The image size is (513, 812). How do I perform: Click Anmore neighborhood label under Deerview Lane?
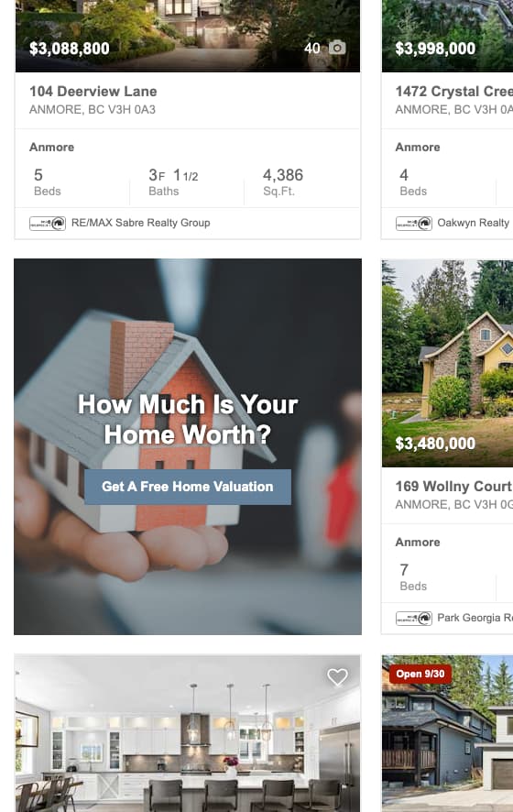click(52, 147)
